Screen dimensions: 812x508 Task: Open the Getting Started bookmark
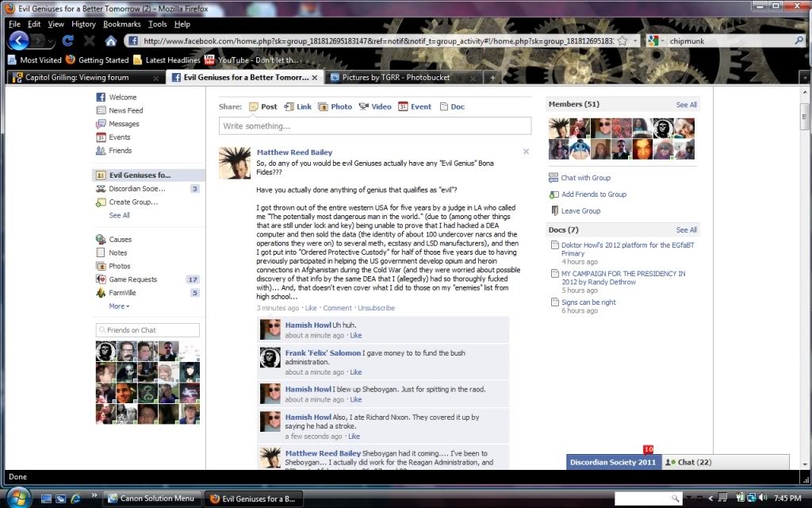coord(98,60)
